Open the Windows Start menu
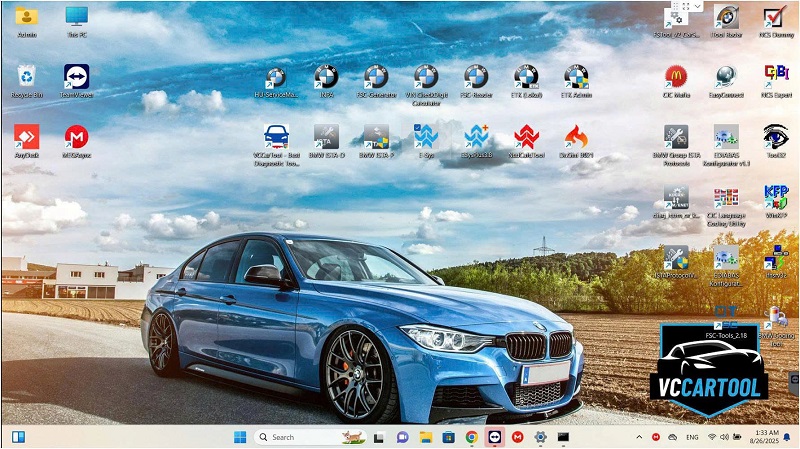Image resolution: width=800 pixels, height=449 pixels. [x=240, y=437]
